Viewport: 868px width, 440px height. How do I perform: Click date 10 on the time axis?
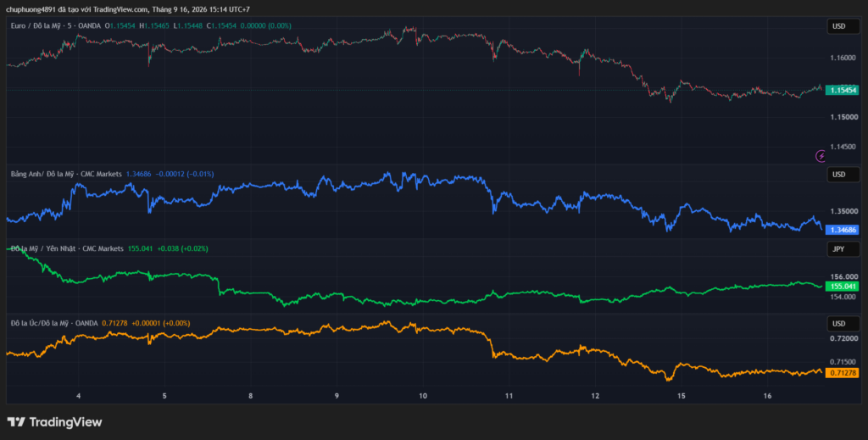coord(423,396)
